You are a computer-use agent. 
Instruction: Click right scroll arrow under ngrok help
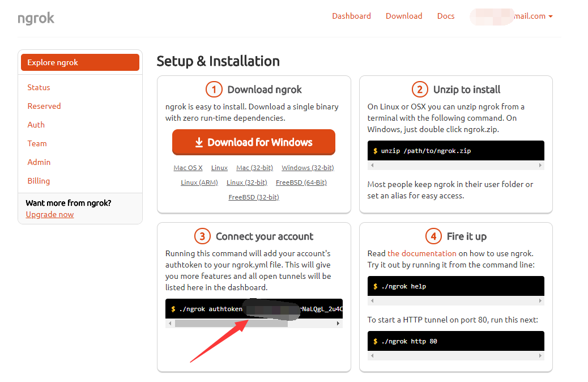[540, 300]
